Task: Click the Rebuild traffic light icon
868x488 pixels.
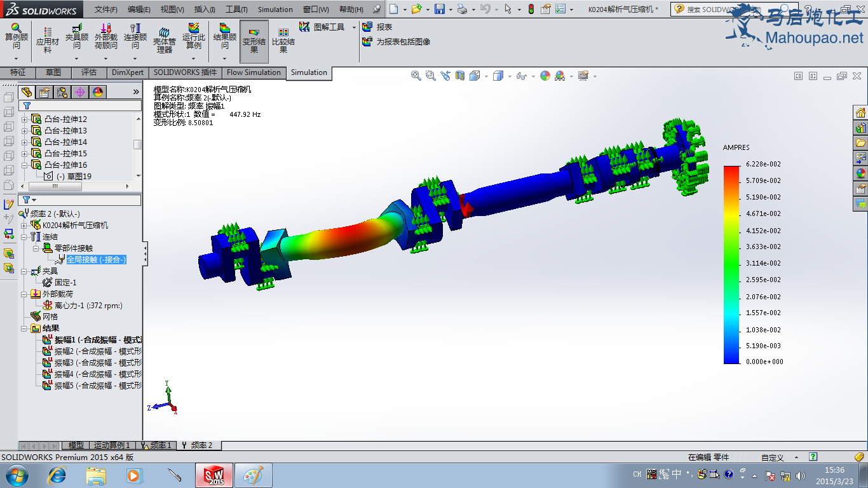Action: tap(531, 9)
